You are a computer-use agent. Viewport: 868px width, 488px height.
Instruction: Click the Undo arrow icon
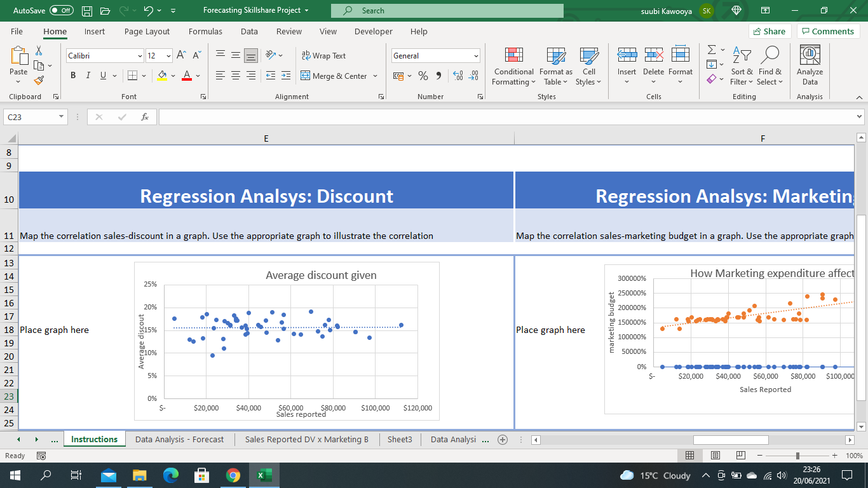[147, 11]
